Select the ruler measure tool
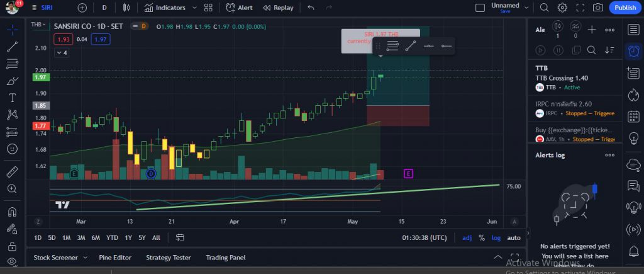Screen dimensions: 644x274 [x=13, y=171]
